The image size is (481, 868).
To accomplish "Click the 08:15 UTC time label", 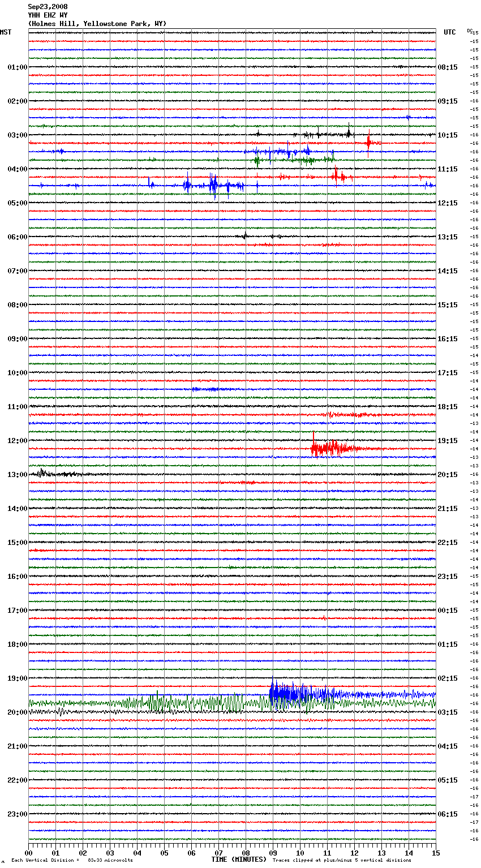I will point(448,67).
